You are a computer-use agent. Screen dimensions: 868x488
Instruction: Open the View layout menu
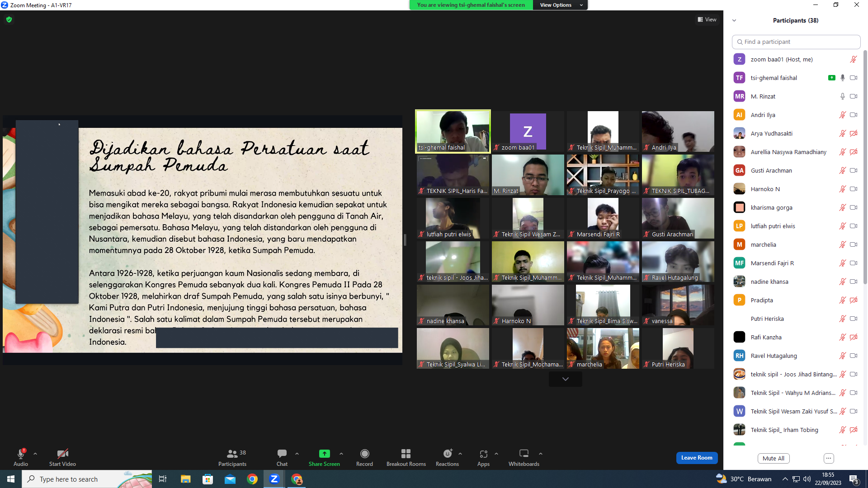707,19
